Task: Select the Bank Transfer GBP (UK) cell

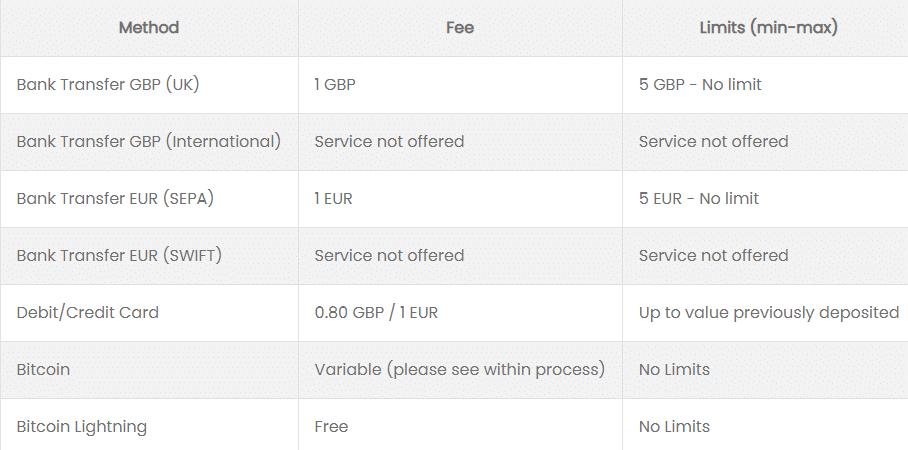Action: (x=108, y=85)
